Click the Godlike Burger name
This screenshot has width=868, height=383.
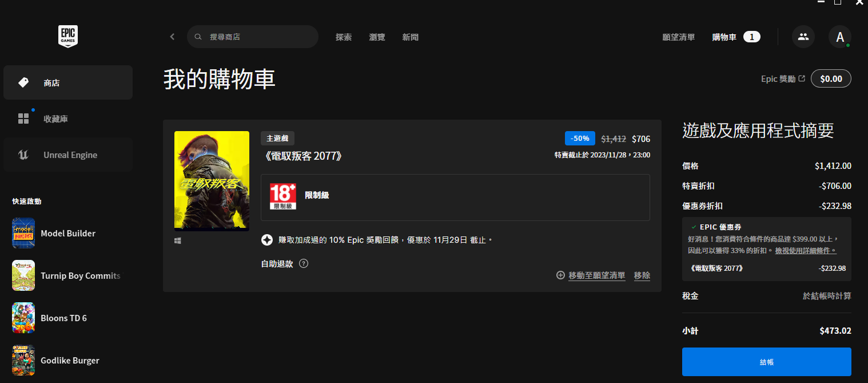70,360
